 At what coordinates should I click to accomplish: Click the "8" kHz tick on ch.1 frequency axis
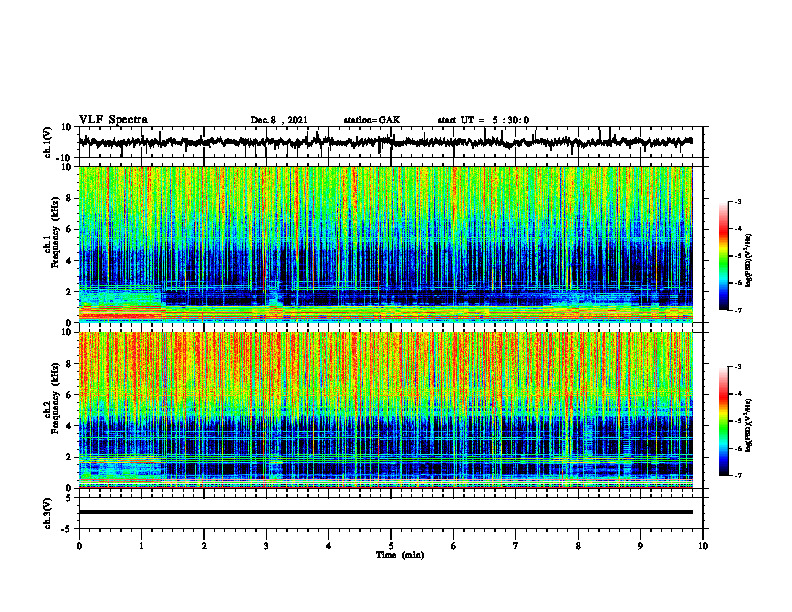70,198
